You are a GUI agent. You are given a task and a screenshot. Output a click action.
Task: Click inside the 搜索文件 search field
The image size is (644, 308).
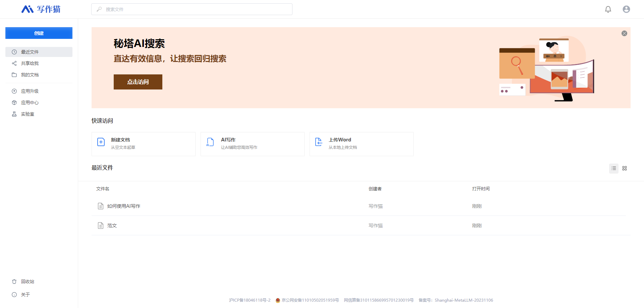coord(192,9)
